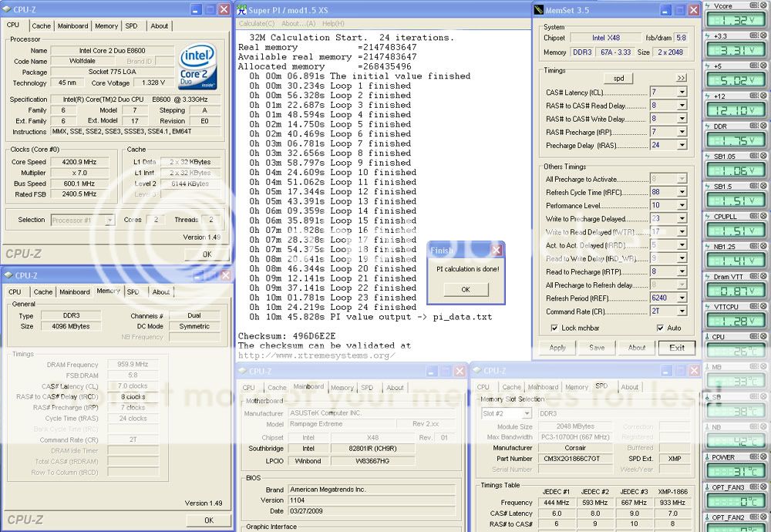This screenshot has width=771, height=532.
Task: Click OK in the Finish dialog
Action: (466, 290)
